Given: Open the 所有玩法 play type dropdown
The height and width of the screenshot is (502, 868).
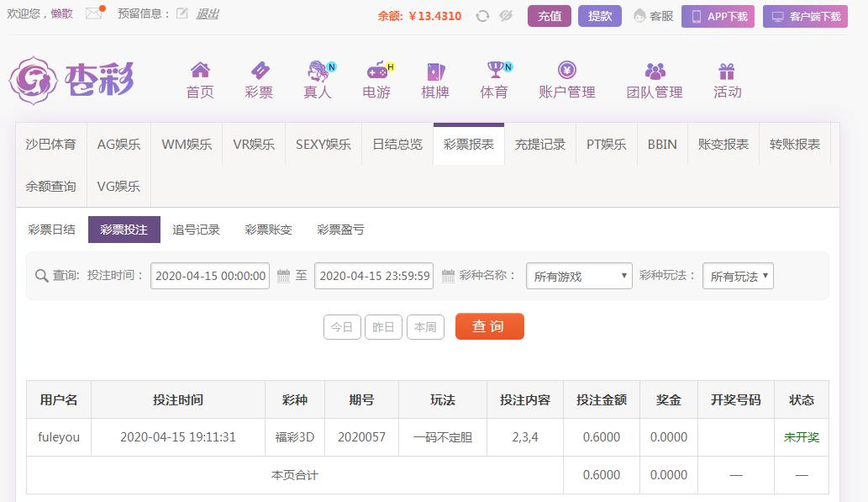Looking at the screenshot, I should (738, 276).
